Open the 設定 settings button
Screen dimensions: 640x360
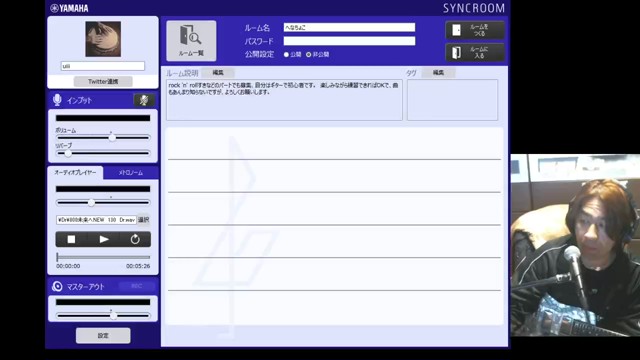tap(103, 336)
